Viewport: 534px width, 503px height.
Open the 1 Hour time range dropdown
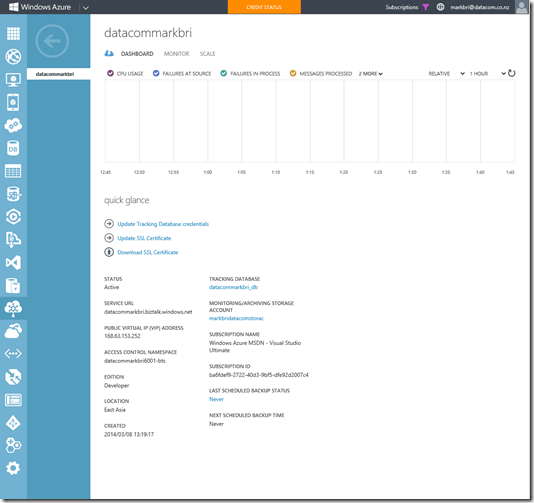click(x=487, y=74)
